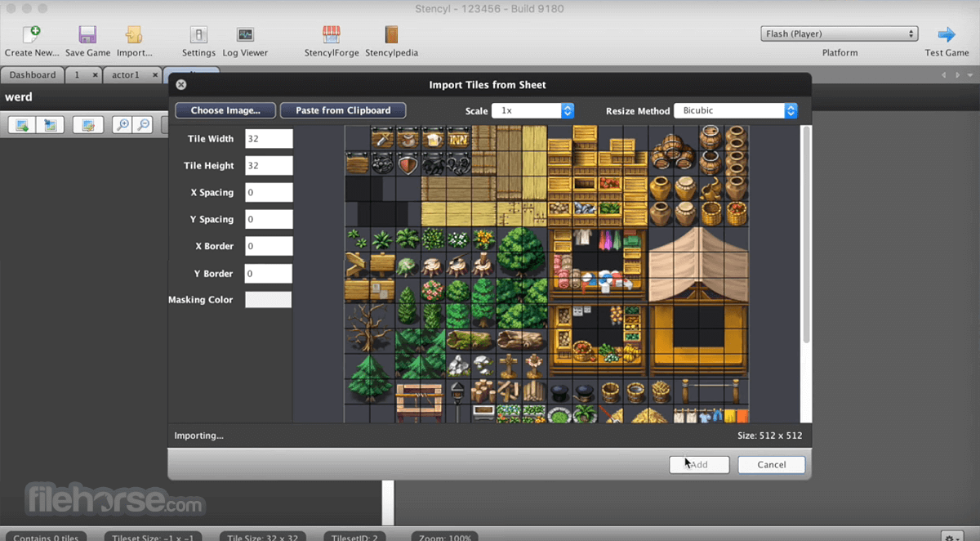Open the Flash (Player) platform dropdown
This screenshot has height=541, width=980.
(839, 34)
